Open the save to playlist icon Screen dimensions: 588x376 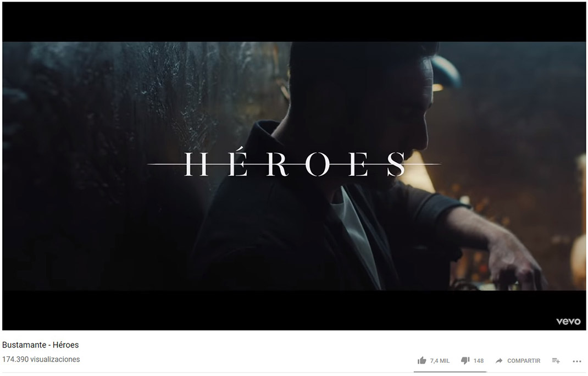pos(556,361)
